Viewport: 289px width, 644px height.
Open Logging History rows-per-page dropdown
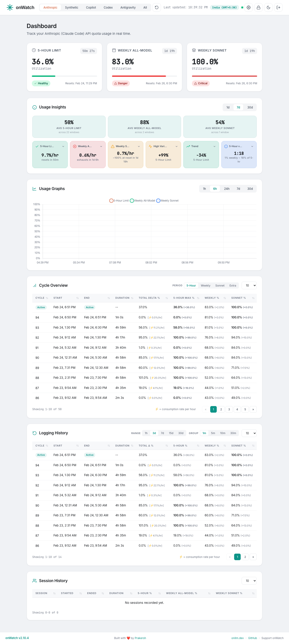click(249, 433)
